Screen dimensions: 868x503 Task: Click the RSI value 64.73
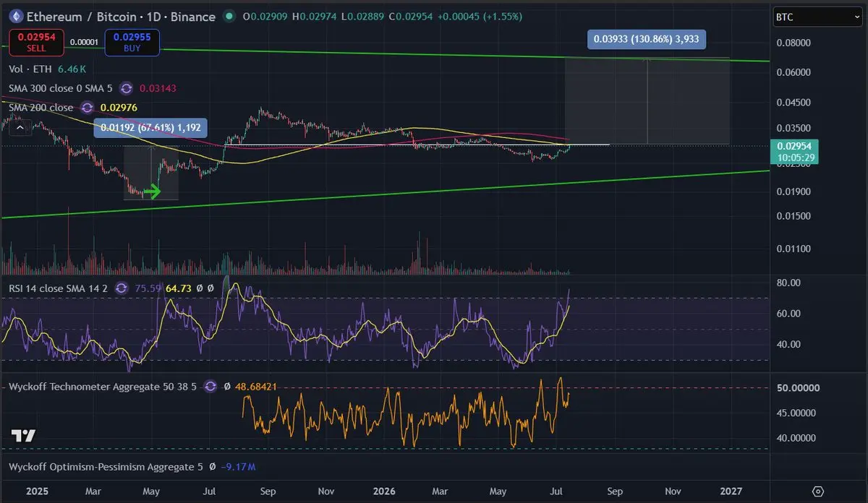click(178, 288)
